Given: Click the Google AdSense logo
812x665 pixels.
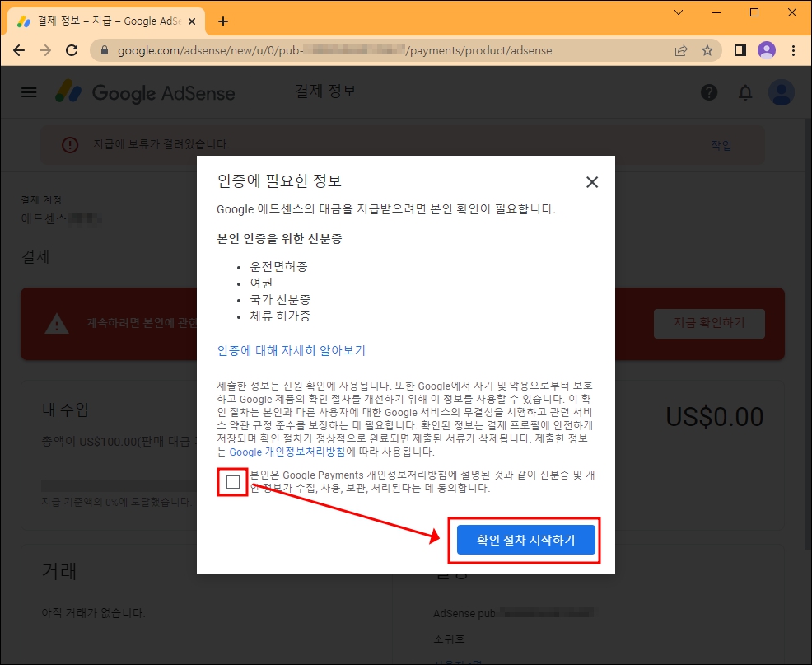Looking at the screenshot, I should (146, 93).
